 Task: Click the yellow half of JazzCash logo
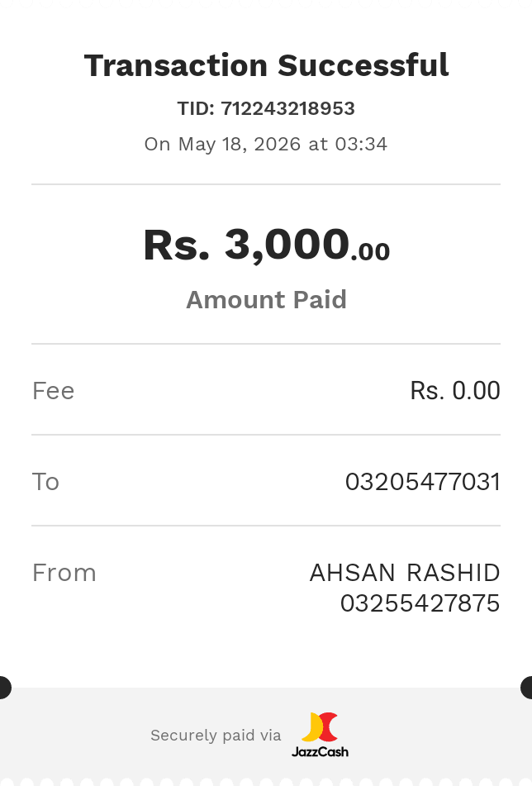311,727
